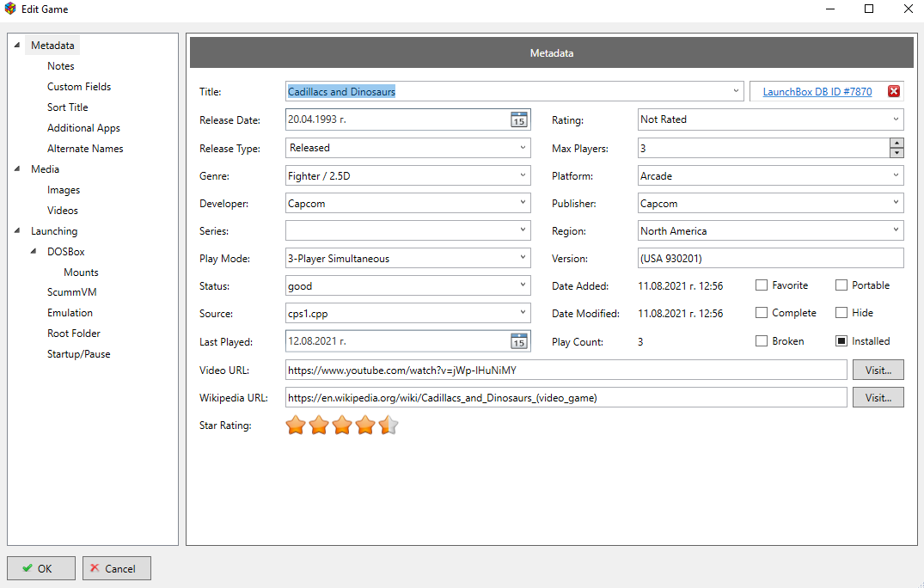Select Media in the sidebar tree
This screenshot has width=924, height=588.
click(46, 169)
